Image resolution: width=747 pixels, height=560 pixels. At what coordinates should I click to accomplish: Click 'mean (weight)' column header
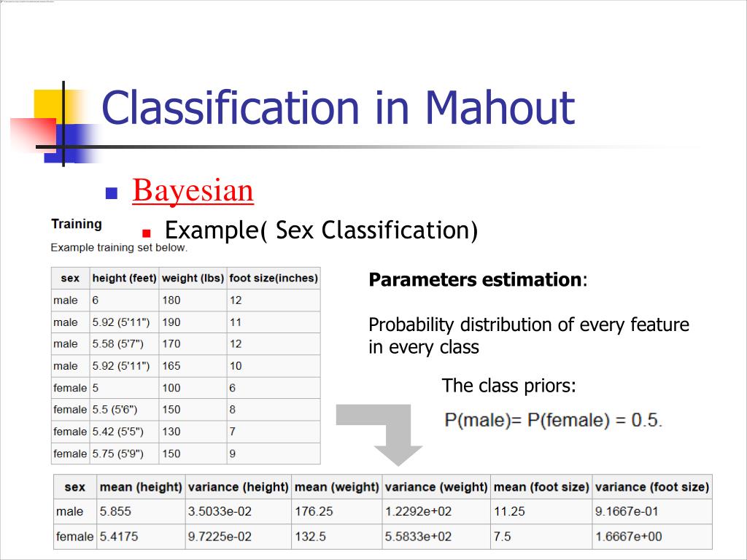(337, 486)
